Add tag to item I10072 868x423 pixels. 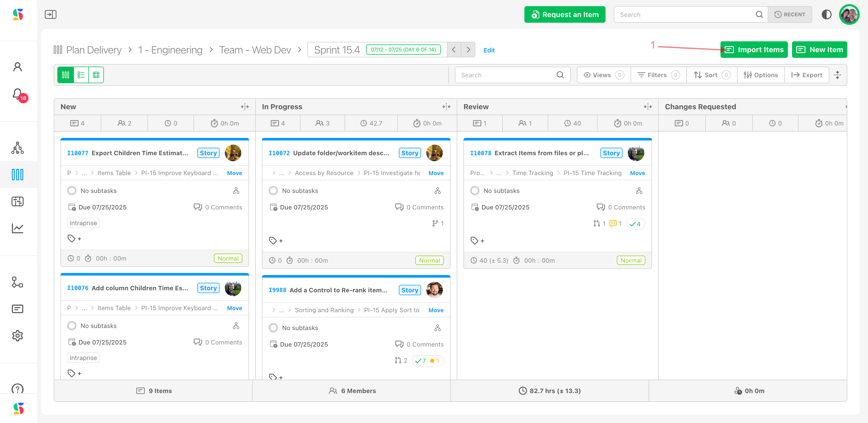tap(276, 240)
